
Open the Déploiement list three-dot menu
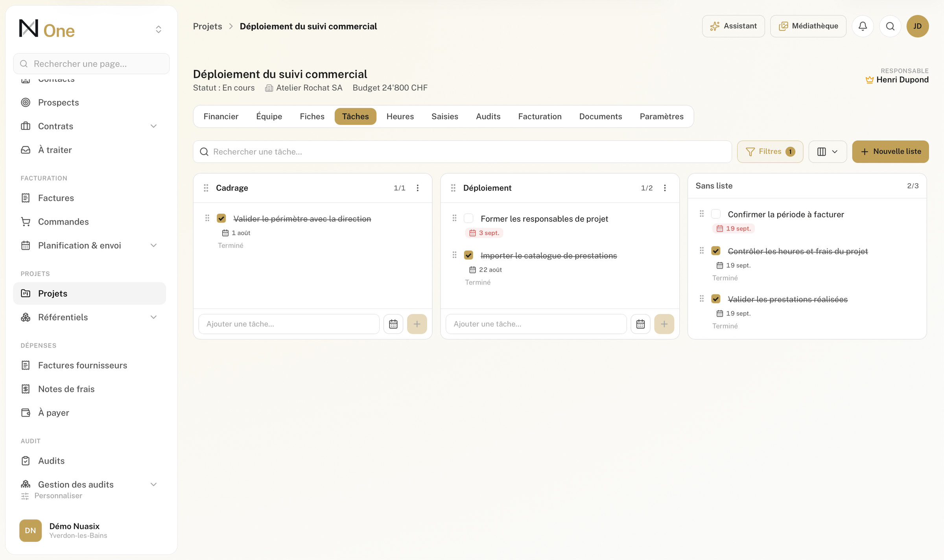point(665,188)
